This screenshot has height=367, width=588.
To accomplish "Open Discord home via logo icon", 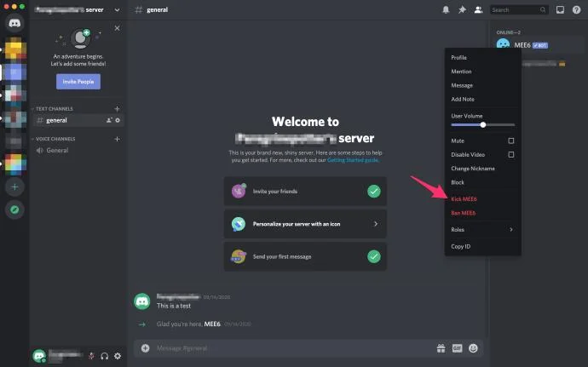I will coord(14,23).
